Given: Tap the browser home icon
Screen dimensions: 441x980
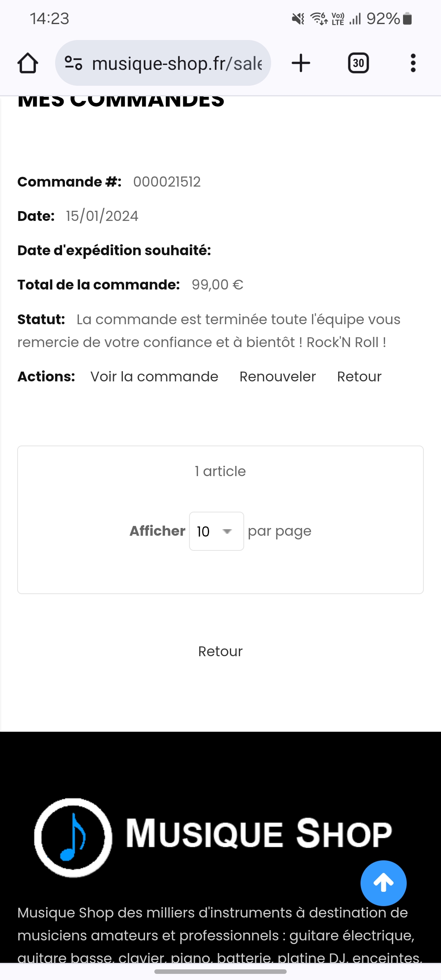Looking at the screenshot, I should point(28,63).
